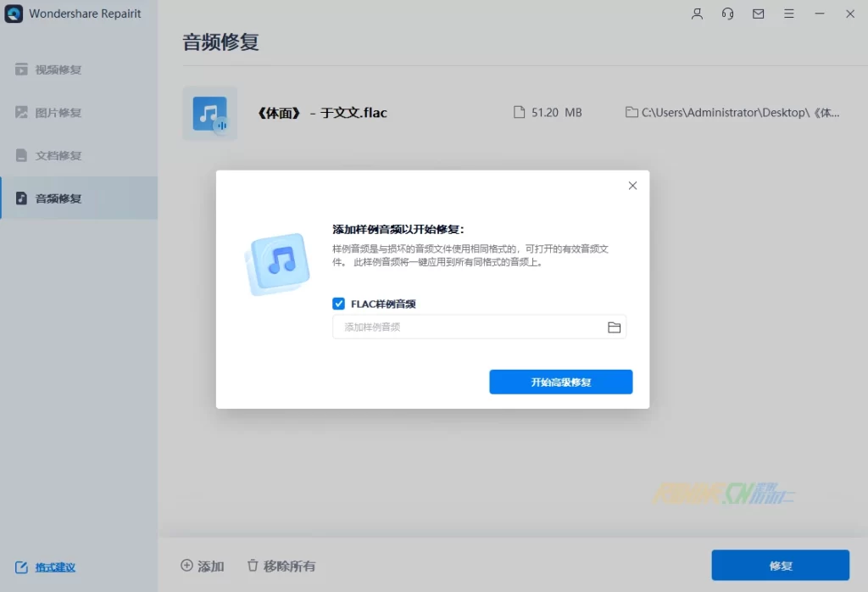Select the 《体面》 flac file thumbnail
Image resolution: width=868 pixels, height=592 pixels.
[209, 113]
